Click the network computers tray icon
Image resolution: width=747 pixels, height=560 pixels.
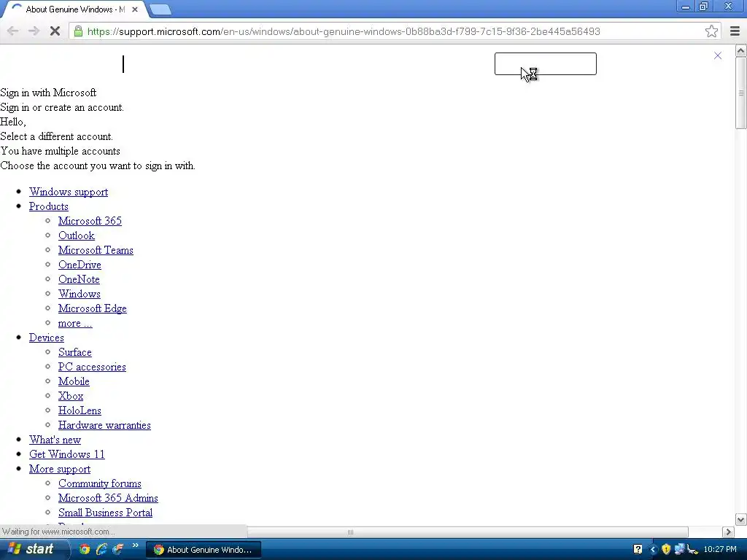[x=679, y=549]
